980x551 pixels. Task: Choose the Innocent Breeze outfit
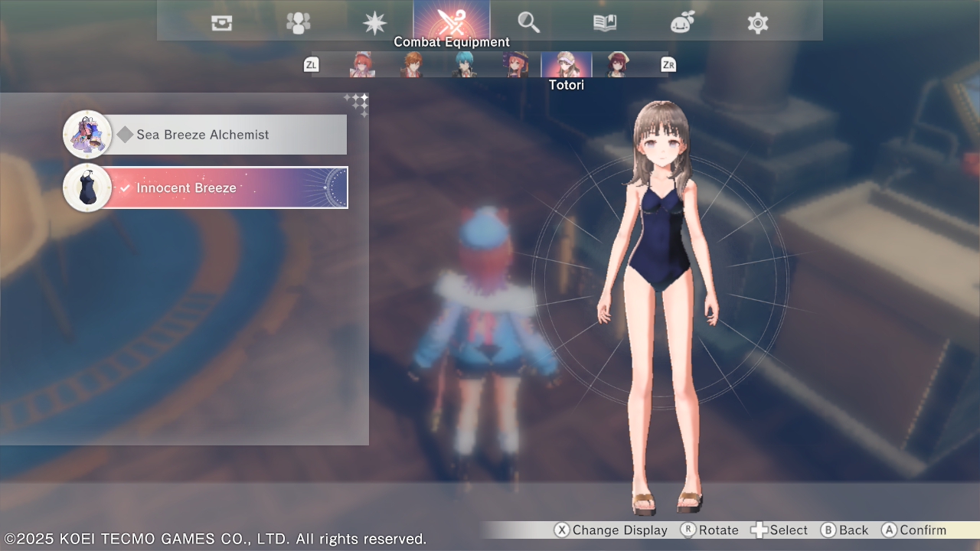click(x=205, y=187)
